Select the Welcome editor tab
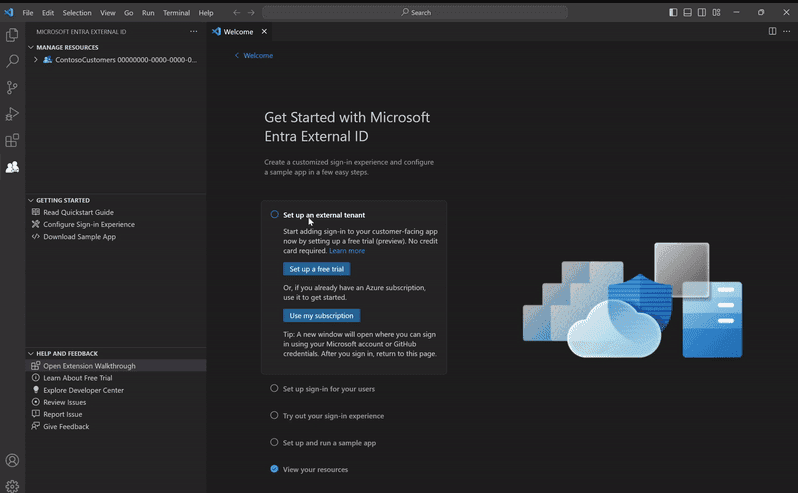Screen dimensions: 798x493 pyautogui.click(x=240, y=32)
